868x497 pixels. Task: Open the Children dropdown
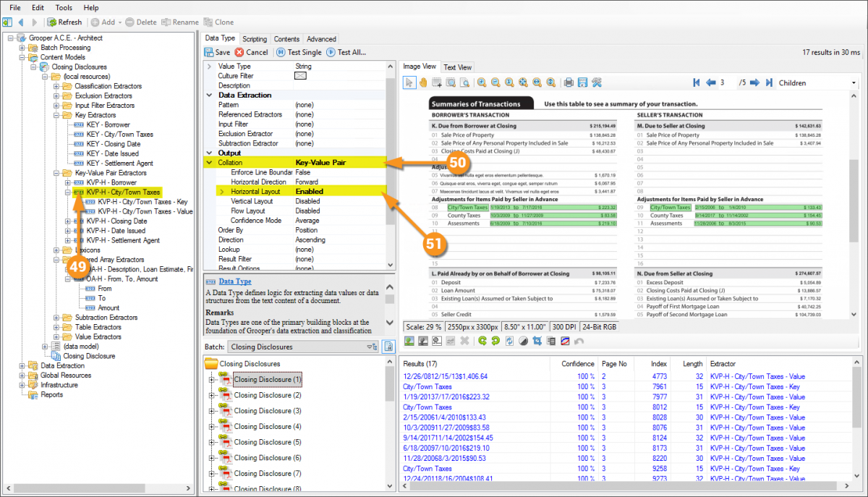click(817, 82)
